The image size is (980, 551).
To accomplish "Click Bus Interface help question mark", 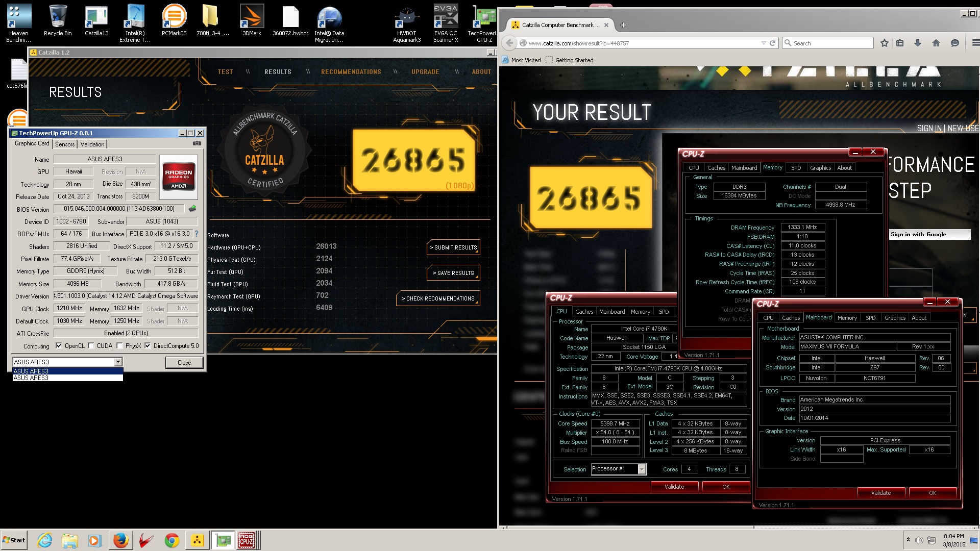I will pos(196,234).
